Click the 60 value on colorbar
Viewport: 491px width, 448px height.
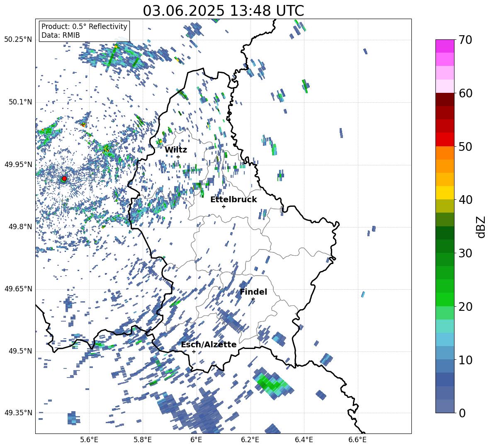tap(465, 93)
